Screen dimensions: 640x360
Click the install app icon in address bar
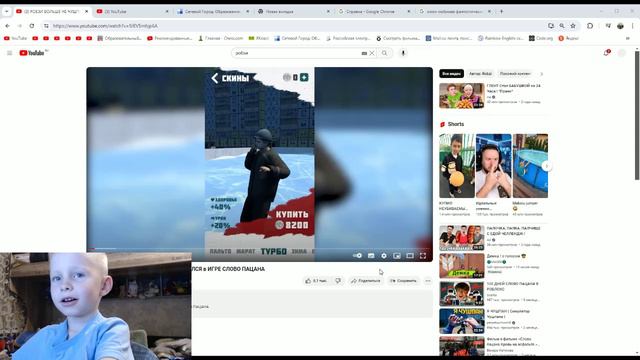pos(551,26)
